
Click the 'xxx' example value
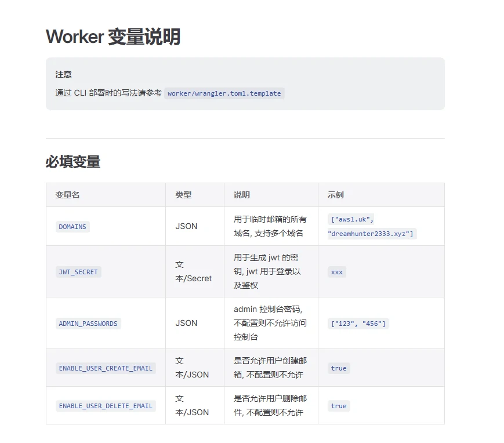point(336,272)
